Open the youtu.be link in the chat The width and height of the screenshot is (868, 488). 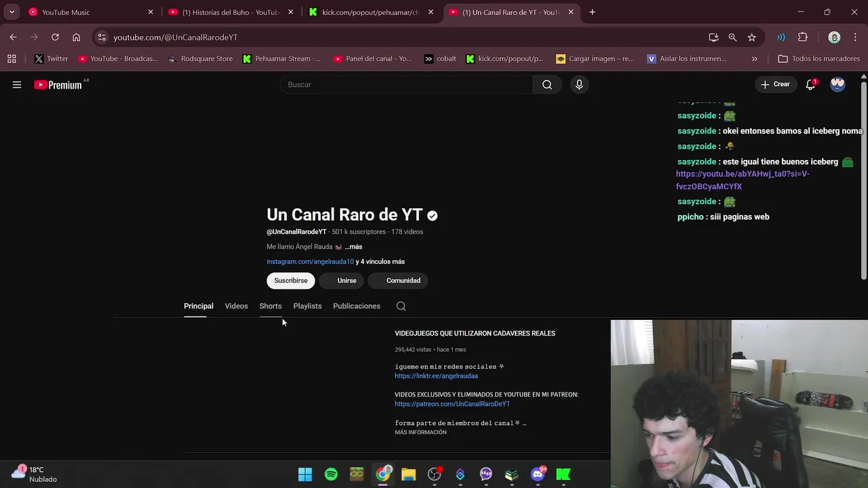click(x=743, y=180)
